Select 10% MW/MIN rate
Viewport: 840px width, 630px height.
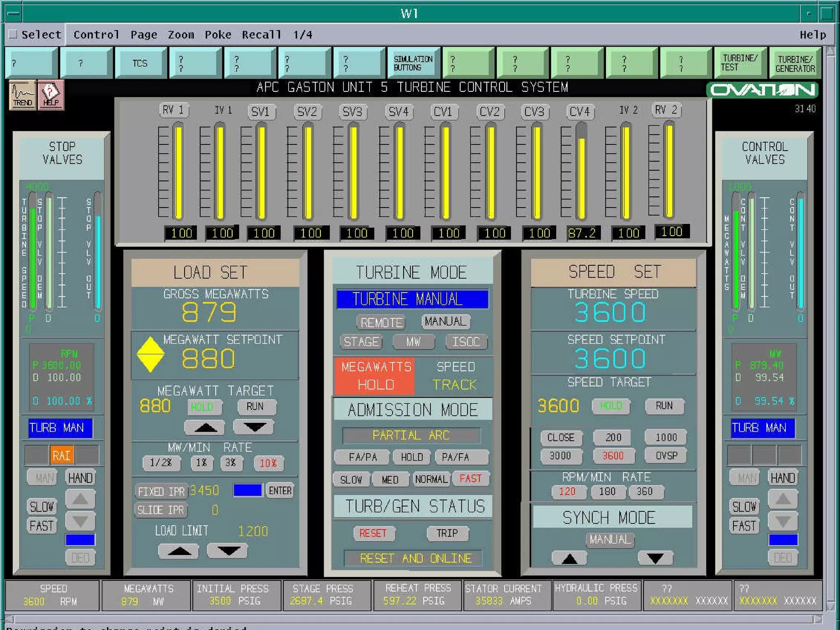(x=268, y=463)
